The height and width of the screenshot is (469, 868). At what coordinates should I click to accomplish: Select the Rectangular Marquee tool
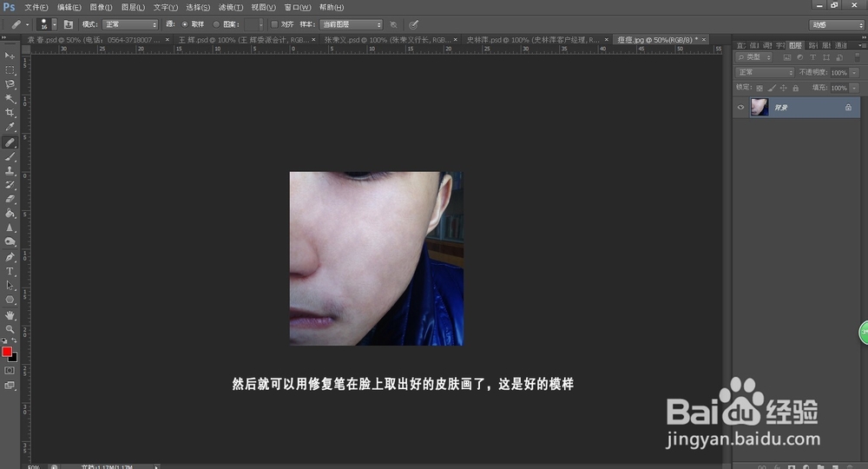(x=10, y=70)
